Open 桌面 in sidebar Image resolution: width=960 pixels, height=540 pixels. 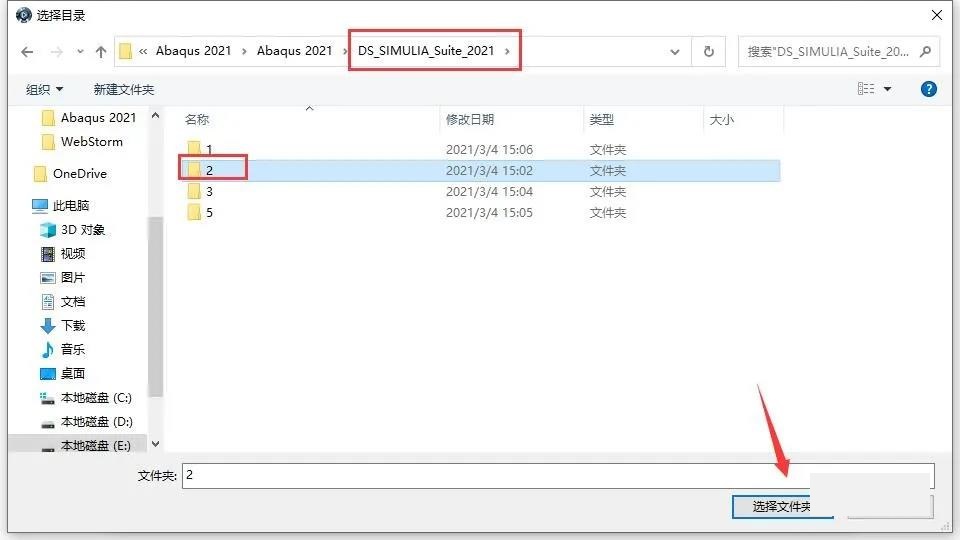(x=63, y=373)
